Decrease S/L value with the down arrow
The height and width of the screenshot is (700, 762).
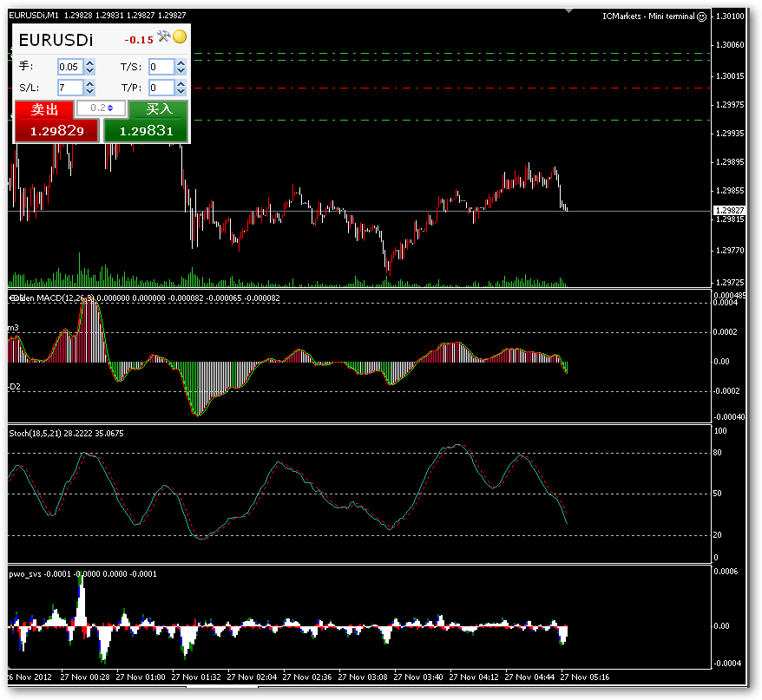(x=90, y=91)
